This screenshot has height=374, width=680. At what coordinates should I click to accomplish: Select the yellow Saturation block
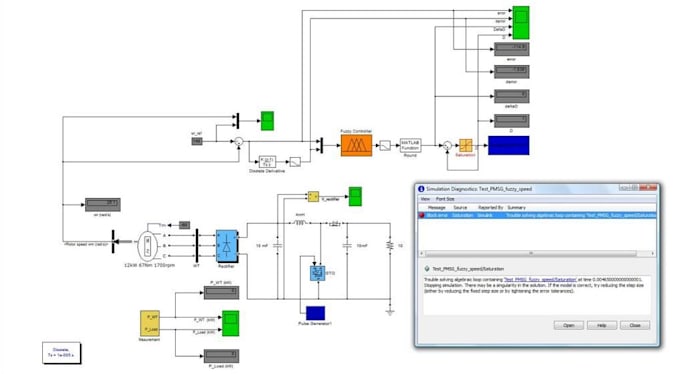click(x=465, y=145)
